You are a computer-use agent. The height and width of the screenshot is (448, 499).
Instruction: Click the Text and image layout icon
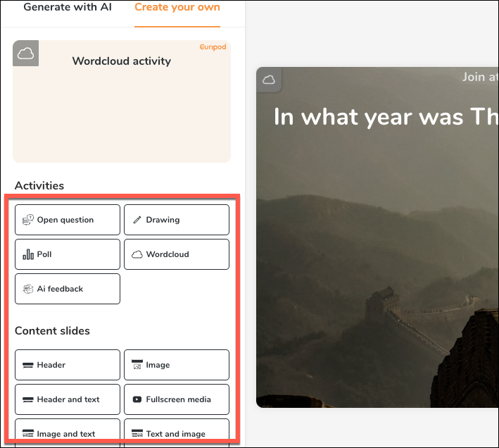click(x=137, y=433)
